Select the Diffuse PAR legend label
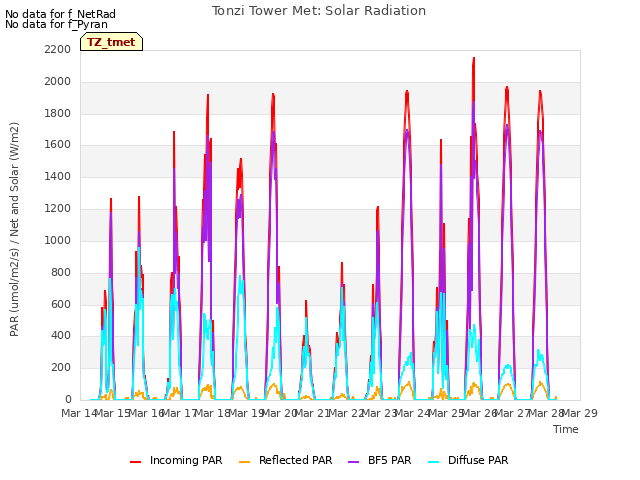Screen dimensions: 640x480 tap(478, 460)
